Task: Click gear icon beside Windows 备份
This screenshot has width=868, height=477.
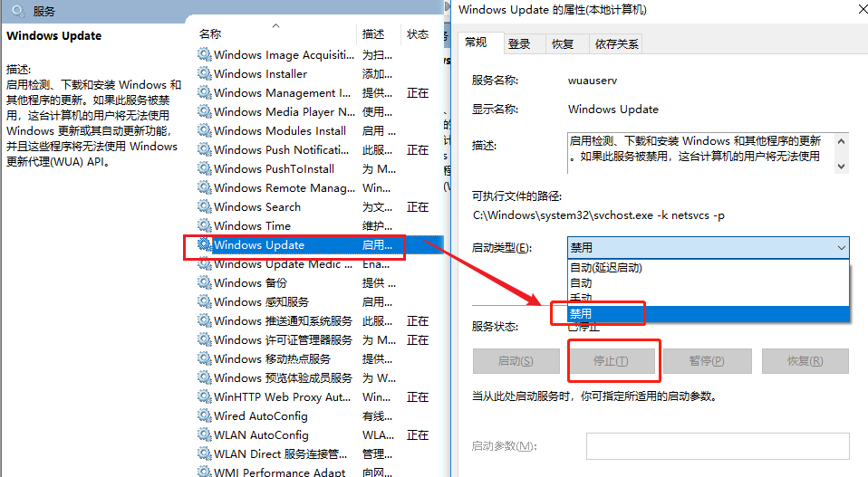Action: point(205,282)
